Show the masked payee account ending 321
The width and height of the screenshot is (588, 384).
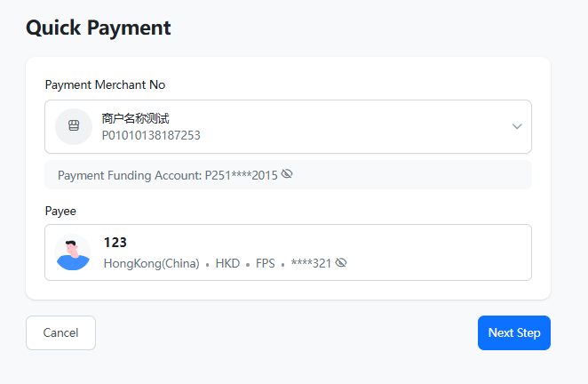coord(341,263)
